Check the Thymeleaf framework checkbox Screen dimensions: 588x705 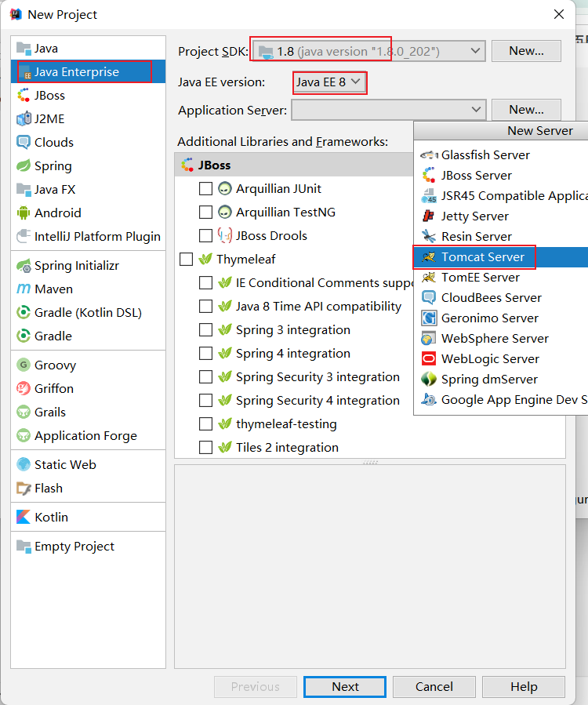point(186,259)
